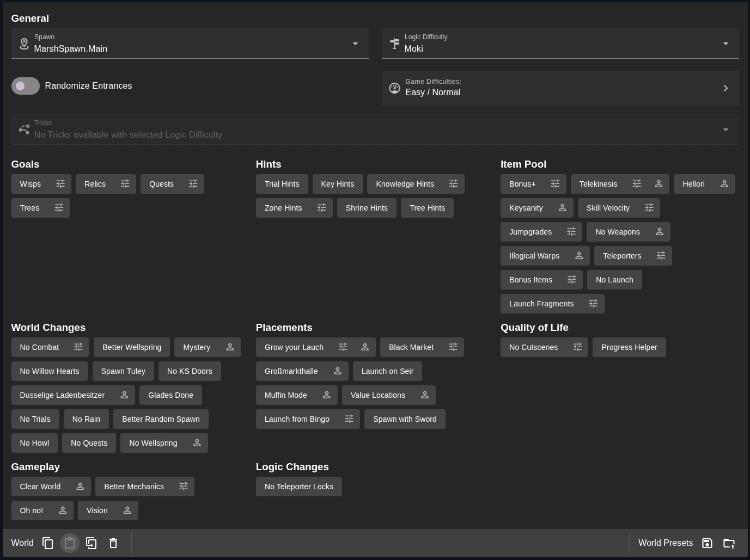Click the person icon on Hellori chip
Viewport: 750px width, 560px height.
click(x=724, y=184)
